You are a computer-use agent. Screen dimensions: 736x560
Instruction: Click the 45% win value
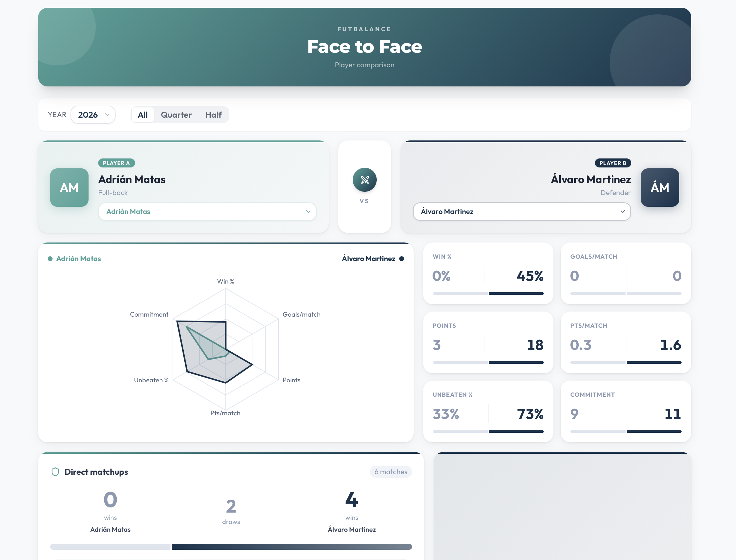click(x=530, y=276)
